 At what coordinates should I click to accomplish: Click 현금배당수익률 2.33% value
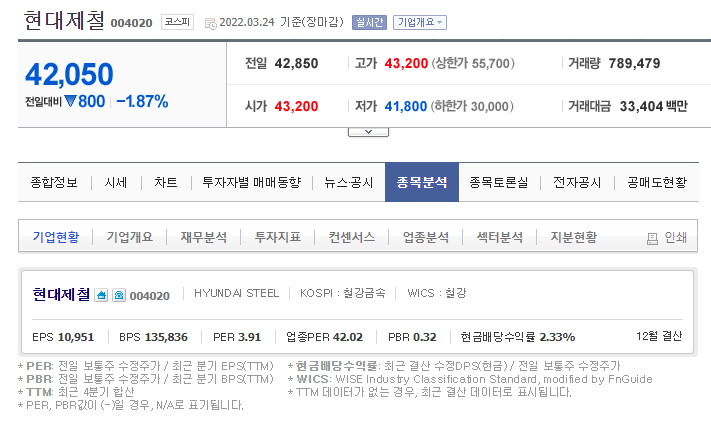[x=557, y=337]
